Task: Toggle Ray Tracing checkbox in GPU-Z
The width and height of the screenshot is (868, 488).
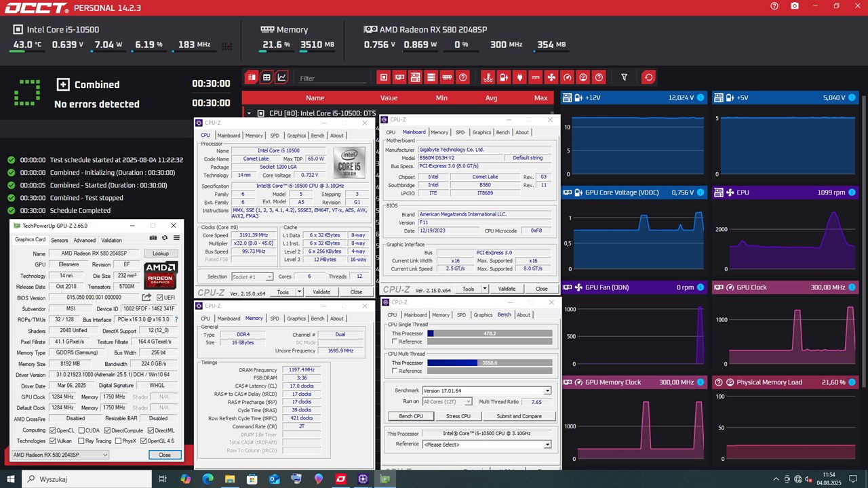Action: (x=81, y=441)
